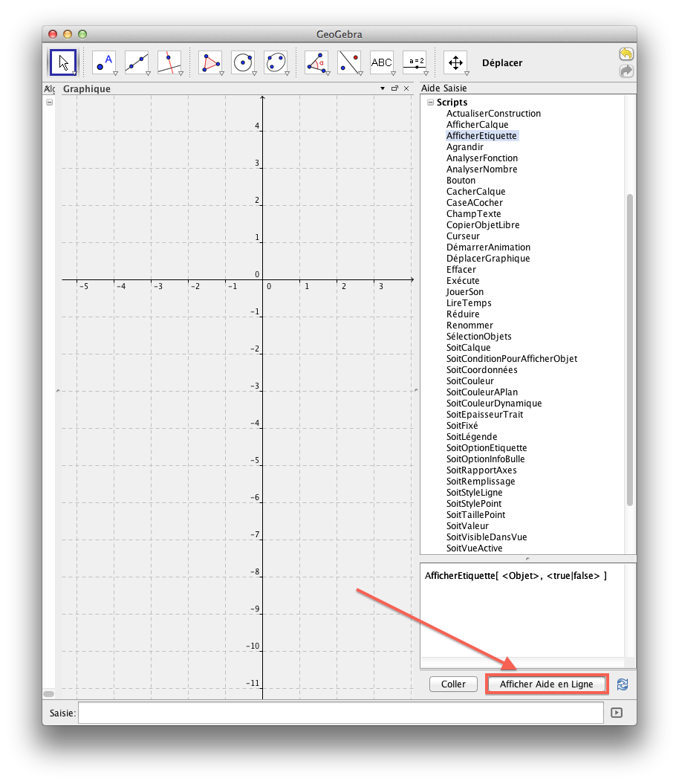Select SoitVisibleDansVue command

click(x=487, y=537)
